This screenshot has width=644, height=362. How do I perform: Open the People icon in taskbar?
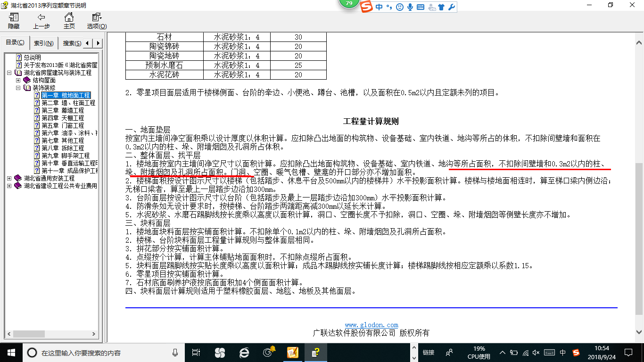point(449,352)
